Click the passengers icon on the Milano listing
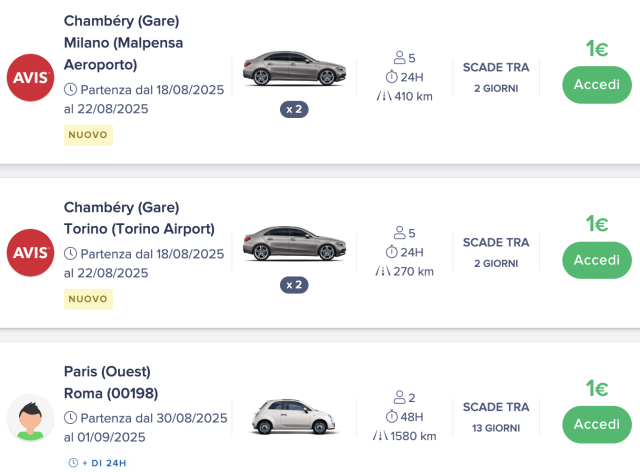640x472 pixels. pyautogui.click(x=399, y=58)
